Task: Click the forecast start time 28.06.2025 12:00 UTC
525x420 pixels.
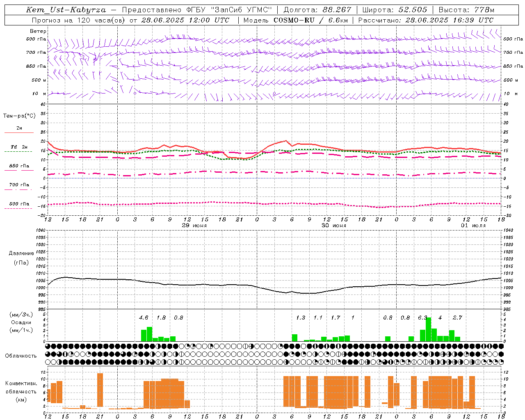Action: (185, 20)
